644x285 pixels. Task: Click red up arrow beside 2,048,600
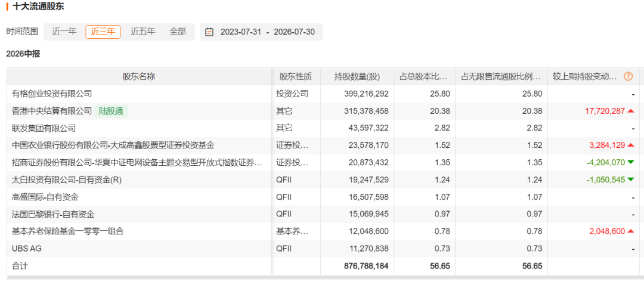(x=631, y=231)
